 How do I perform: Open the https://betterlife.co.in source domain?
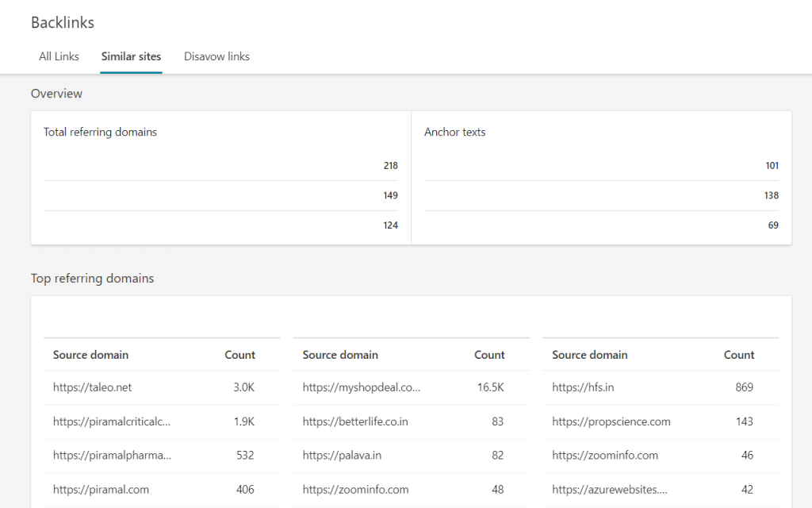[355, 421]
